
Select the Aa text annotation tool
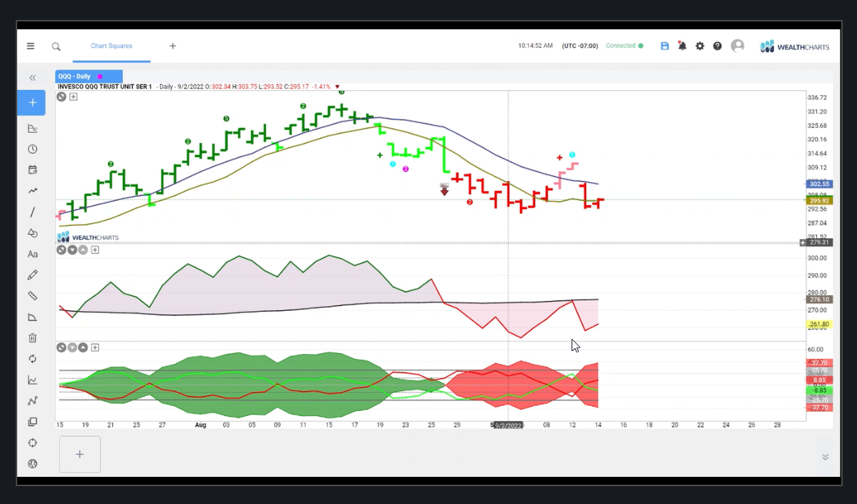pyautogui.click(x=33, y=254)
